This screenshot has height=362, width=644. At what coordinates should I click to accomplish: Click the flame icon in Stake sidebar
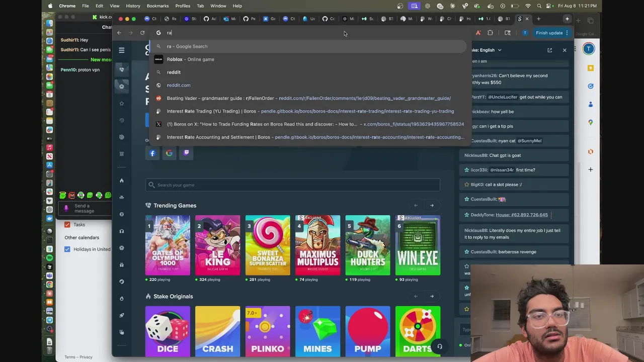[121, 180]
